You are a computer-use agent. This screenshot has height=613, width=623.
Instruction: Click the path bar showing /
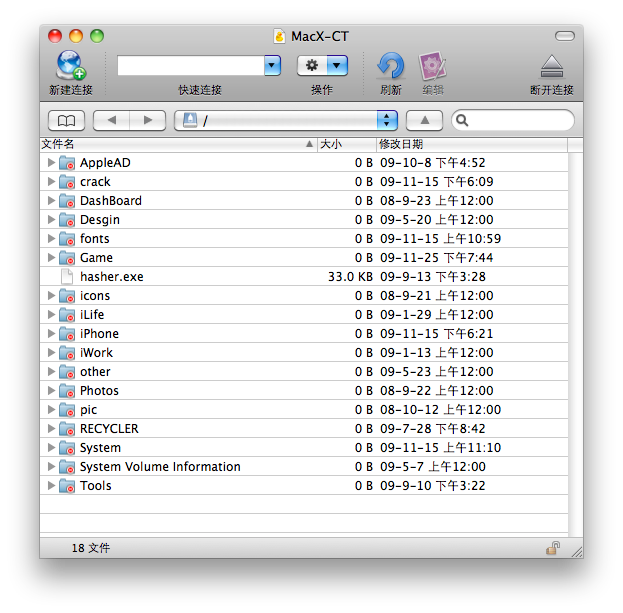pos(285,120)
